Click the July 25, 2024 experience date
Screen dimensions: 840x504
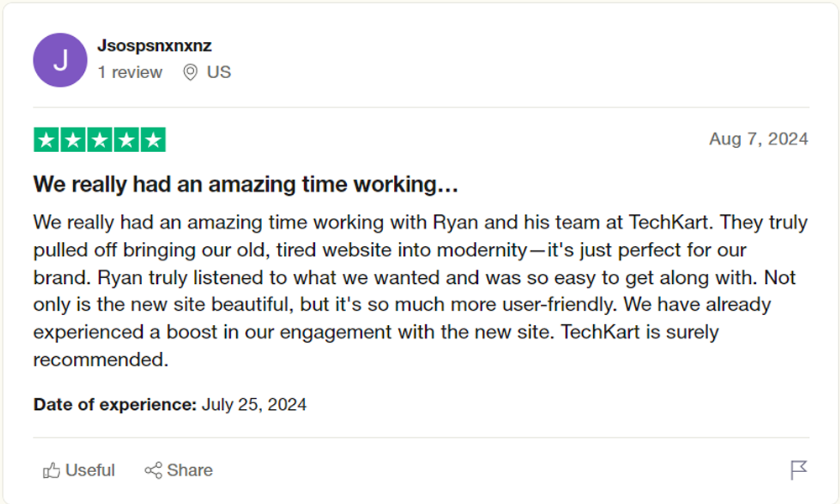coord(255,405)
